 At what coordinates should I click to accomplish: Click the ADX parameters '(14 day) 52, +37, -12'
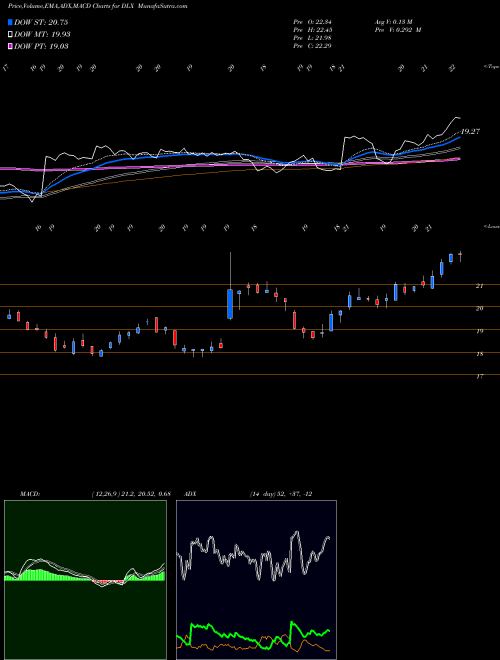pyautogui.click(x=281, y=494)
